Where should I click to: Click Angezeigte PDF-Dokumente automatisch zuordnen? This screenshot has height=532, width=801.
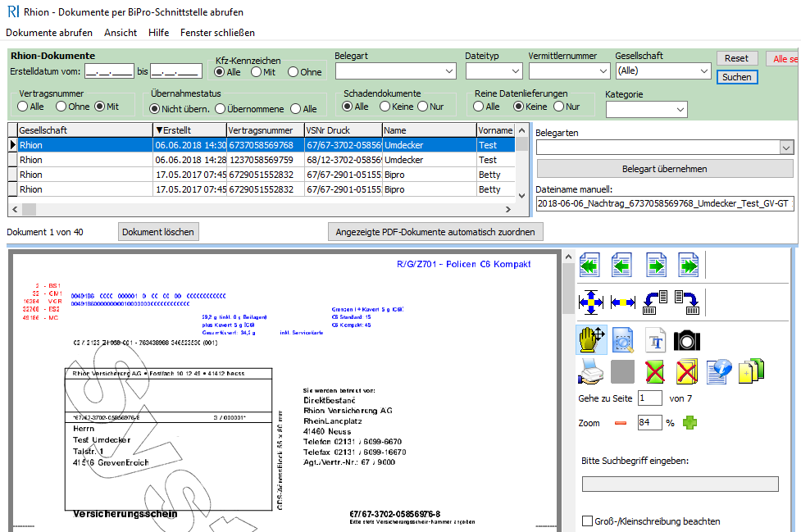[435, 232]
